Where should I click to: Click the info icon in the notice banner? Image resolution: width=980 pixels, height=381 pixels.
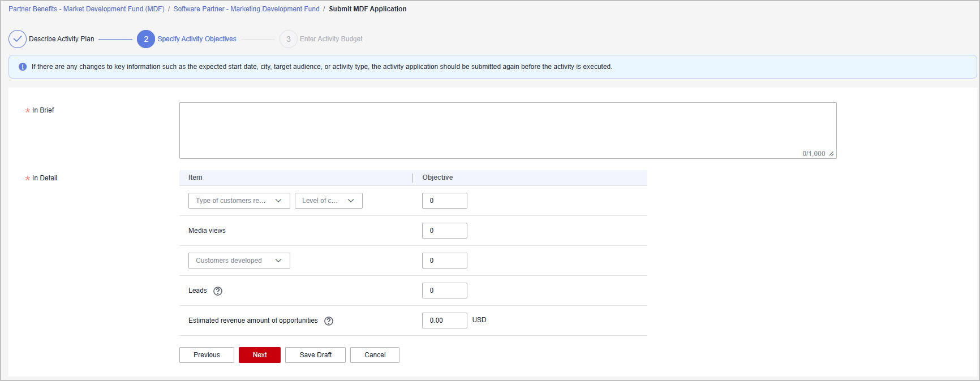click(x=23, y=67)
